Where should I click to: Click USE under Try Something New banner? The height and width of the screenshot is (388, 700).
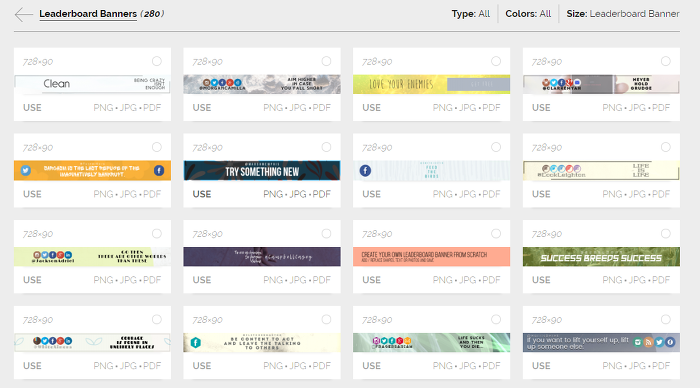[x=202, y=194]
